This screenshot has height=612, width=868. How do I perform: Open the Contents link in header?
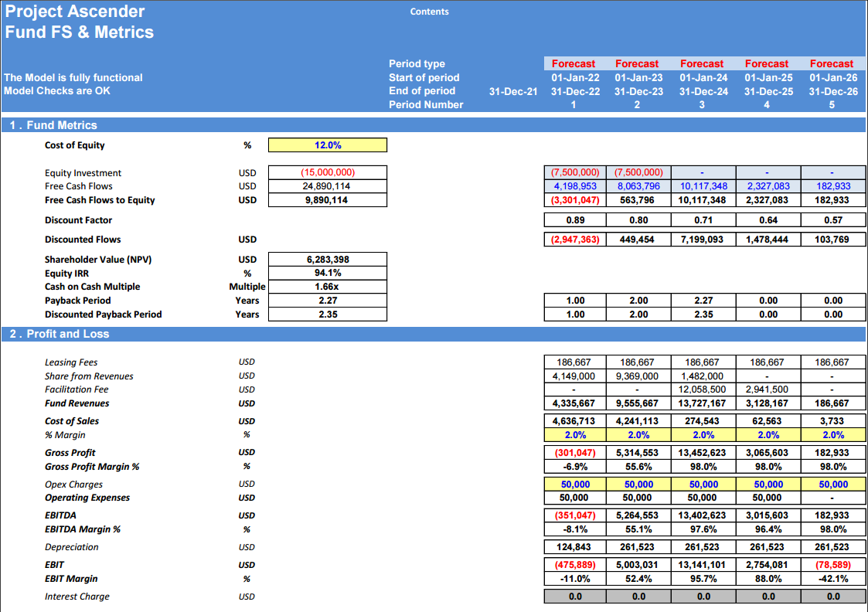coord(429,12)
